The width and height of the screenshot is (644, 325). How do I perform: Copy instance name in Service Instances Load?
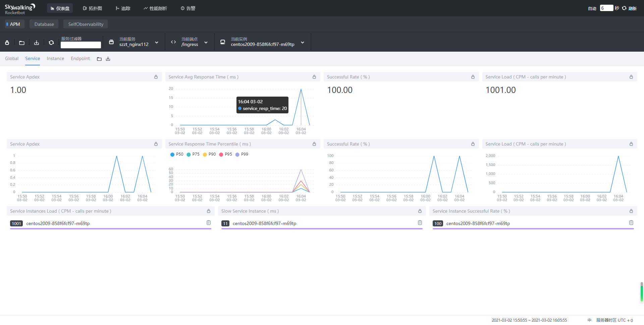click(209, 223)
